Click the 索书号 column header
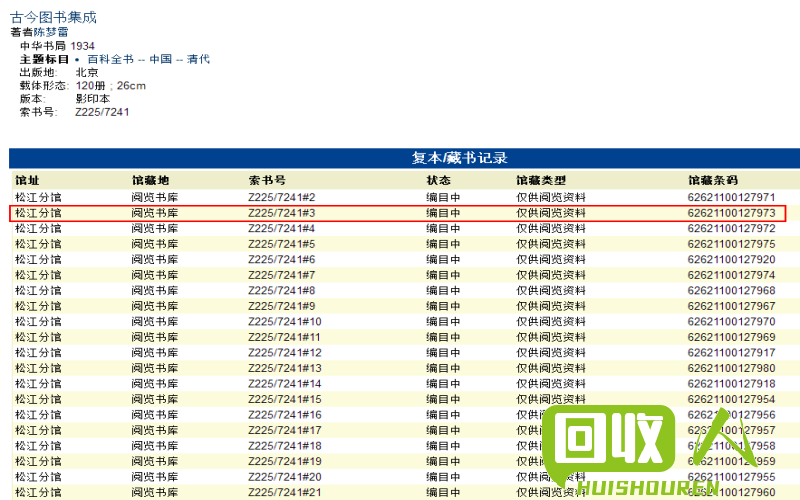This screenshot has height=500, width=800. [267, 180]
